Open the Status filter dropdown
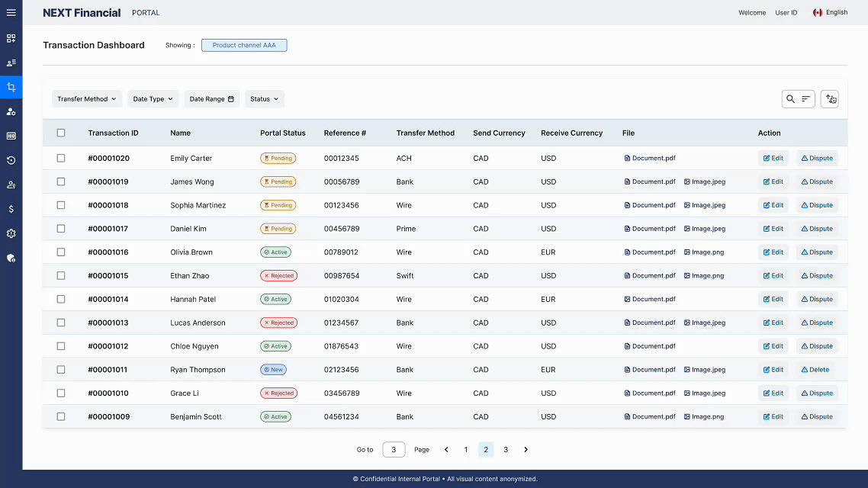This screenshot has width=868, height=488. (265, 99)
